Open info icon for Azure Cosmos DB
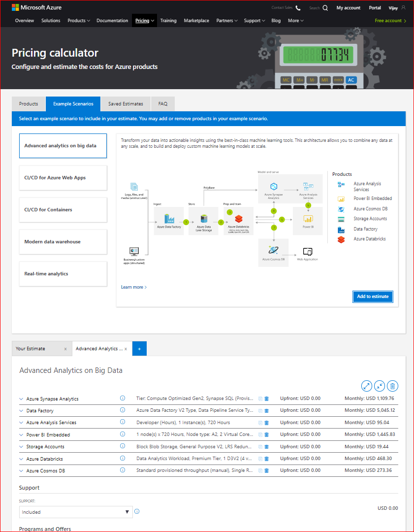This screenshot has width=414, height=532. click(123, 470)
